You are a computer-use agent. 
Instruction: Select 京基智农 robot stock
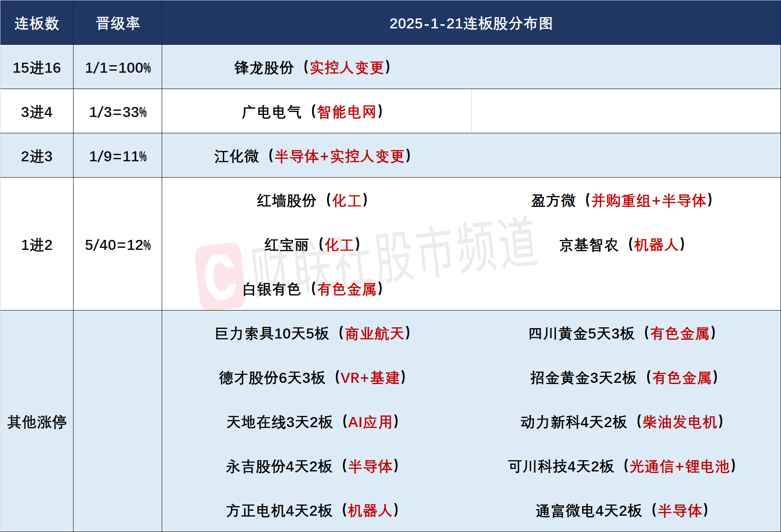pos(622,245)
